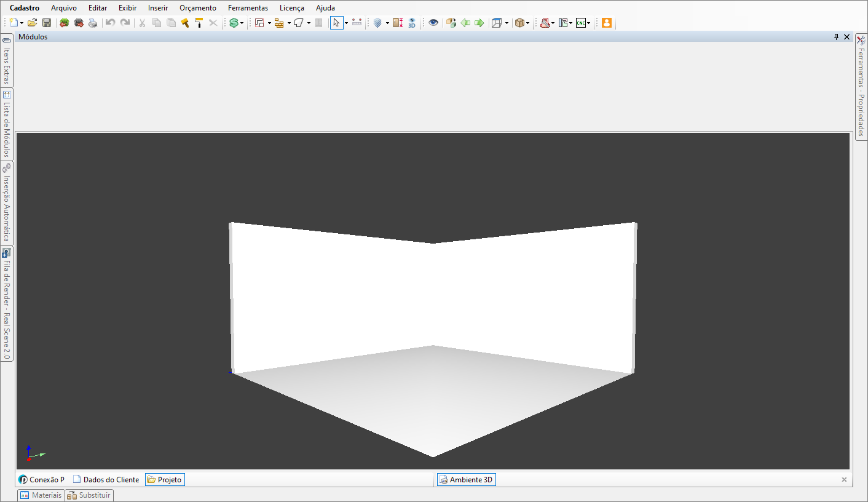Click the wall layout tool icon
This screenshot has height=502, width=868.
coord(259,23)
